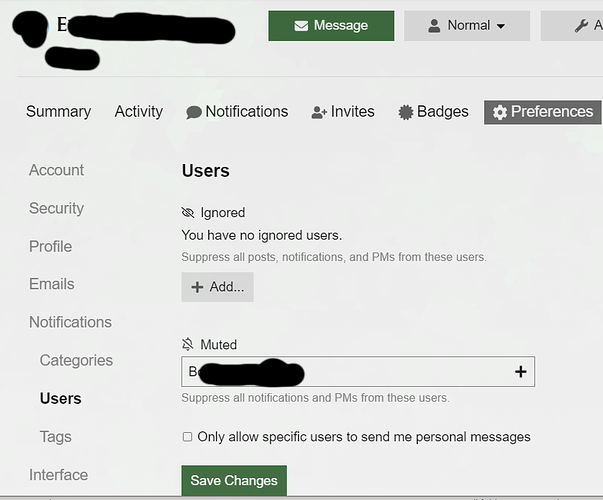
Task: Click Save Changes button
Action: 234,480
